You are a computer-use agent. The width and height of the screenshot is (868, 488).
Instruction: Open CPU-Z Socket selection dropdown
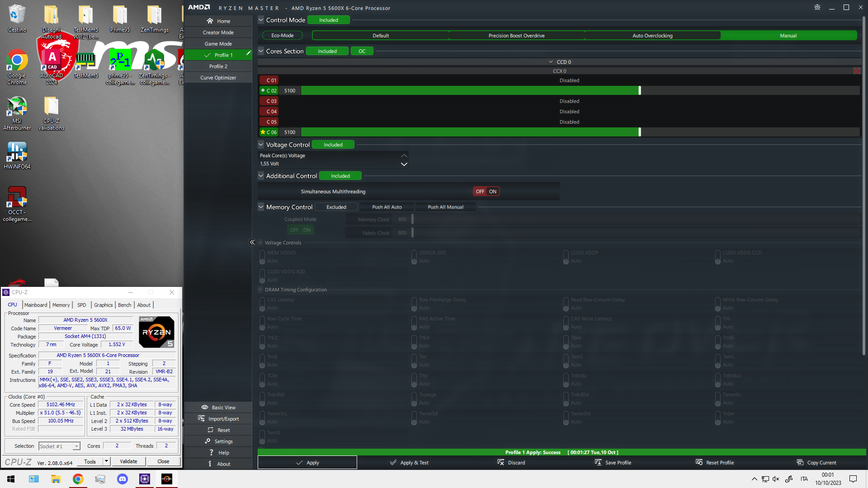click(x=76, y=446)
